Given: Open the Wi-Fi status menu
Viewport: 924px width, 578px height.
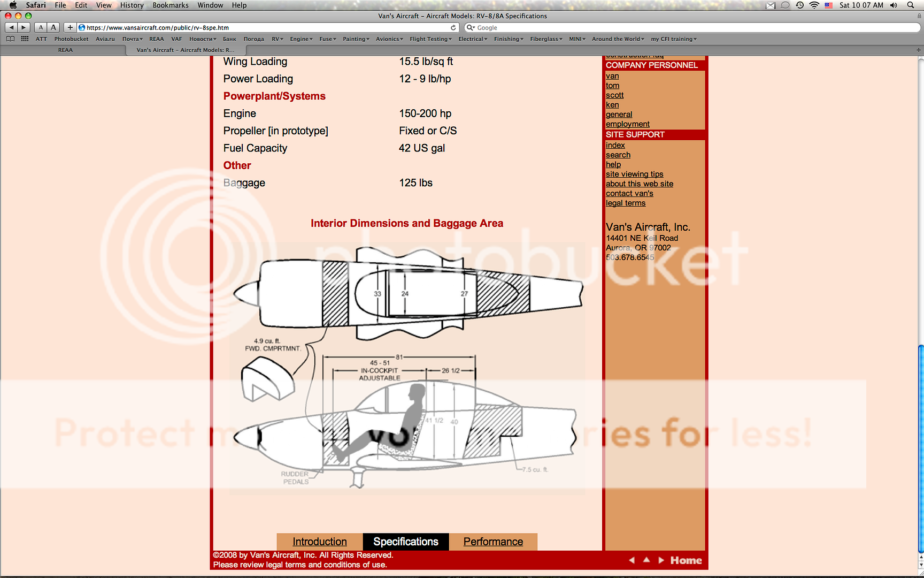Looking at the screenshot, I should (814, 5).
